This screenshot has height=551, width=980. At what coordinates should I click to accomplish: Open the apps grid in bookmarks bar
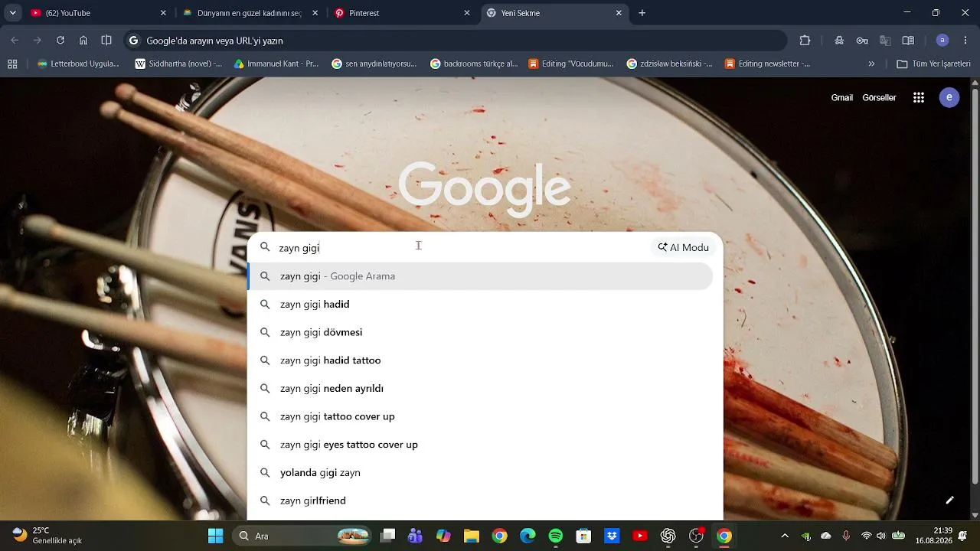coord(12,64)
